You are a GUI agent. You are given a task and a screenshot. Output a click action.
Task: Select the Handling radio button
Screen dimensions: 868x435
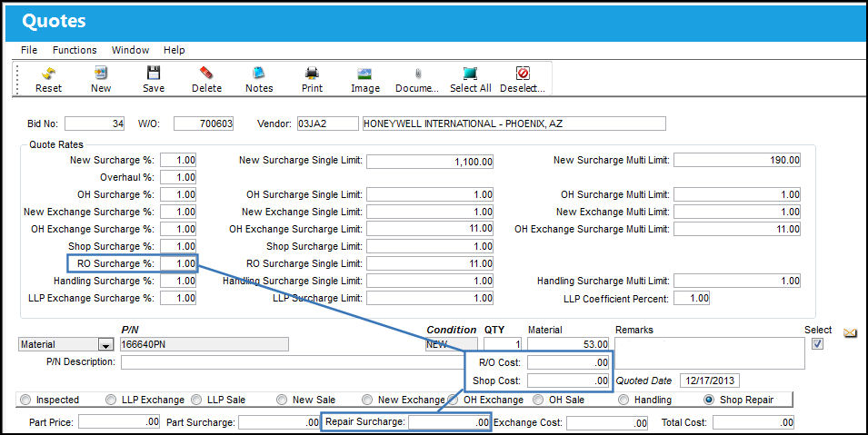coord(624,400)
